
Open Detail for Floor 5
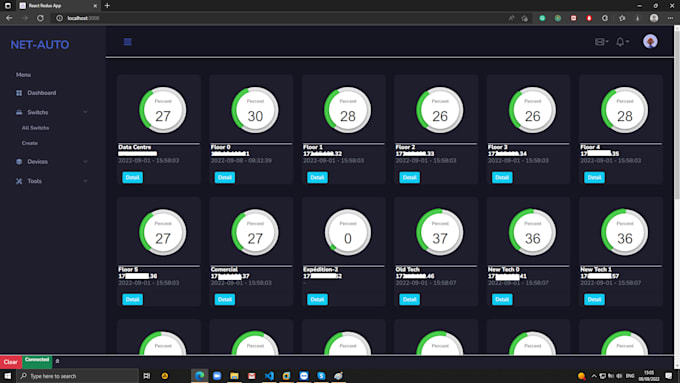coord(132,300)
